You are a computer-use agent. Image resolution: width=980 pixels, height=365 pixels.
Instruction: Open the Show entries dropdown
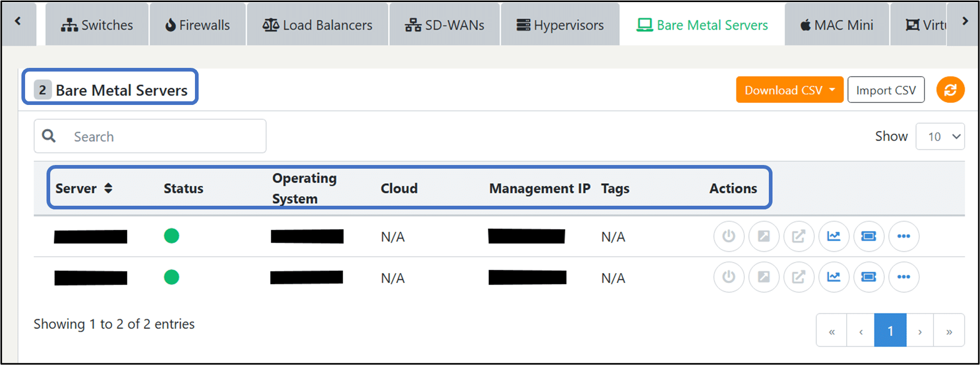click(x=940, y=136)
